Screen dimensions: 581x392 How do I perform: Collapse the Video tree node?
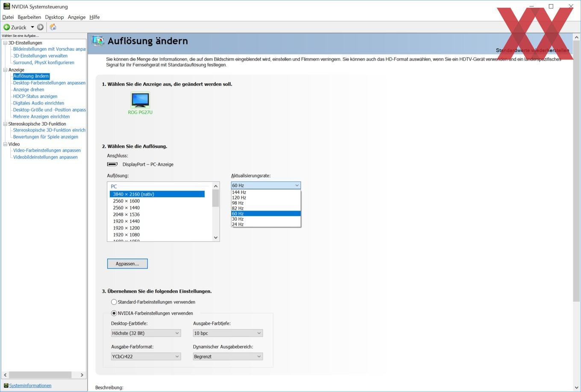pos(5,144)
